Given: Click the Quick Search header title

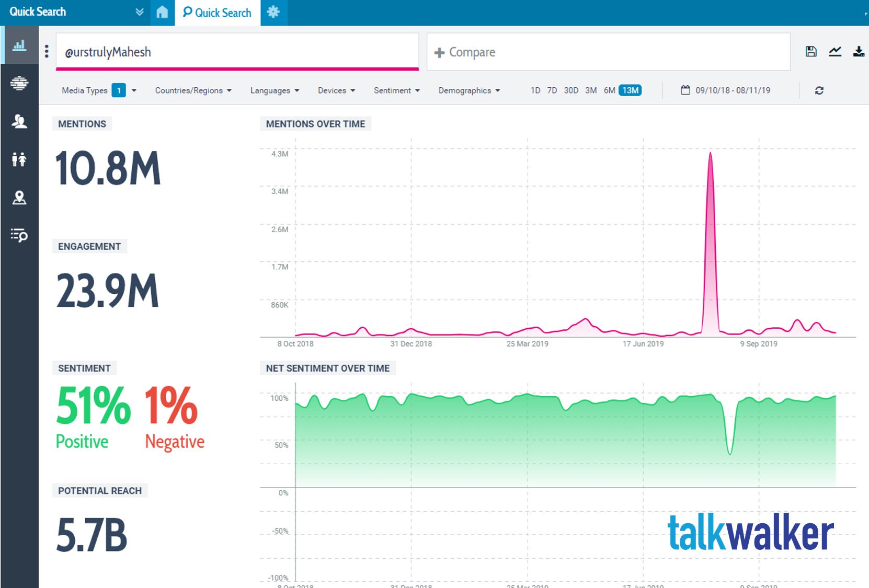Looking at the screenshot, I should pos(38,11).
